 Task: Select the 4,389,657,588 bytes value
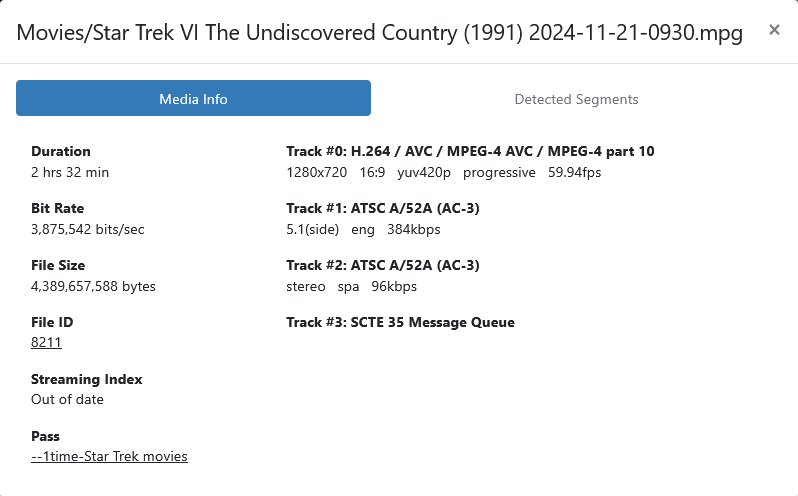click(x=93, y=286)
